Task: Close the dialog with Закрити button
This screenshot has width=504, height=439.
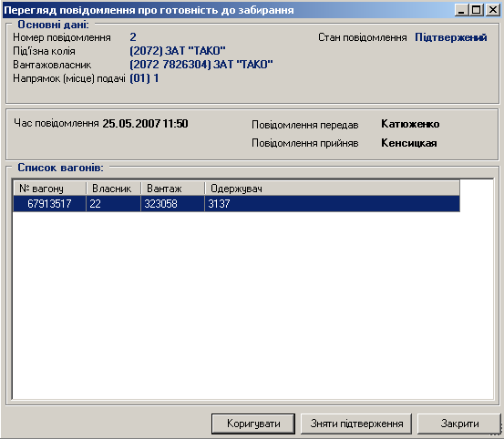Action: (x=459, y=424)
